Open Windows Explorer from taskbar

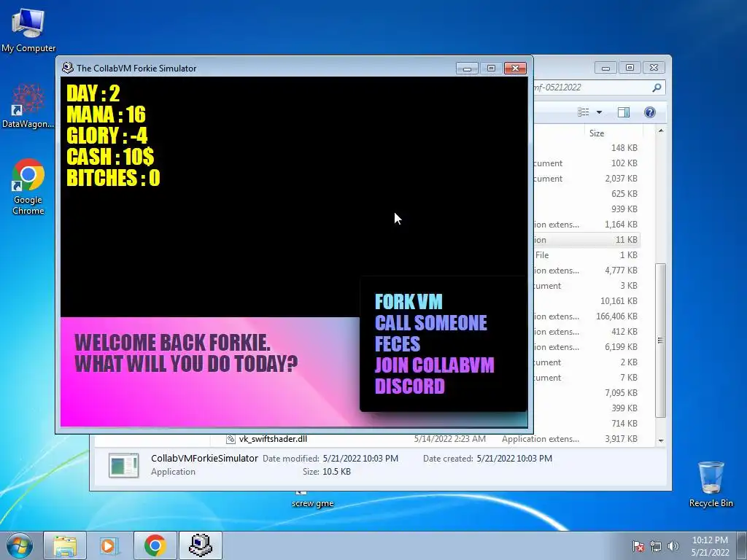(65, 545)
